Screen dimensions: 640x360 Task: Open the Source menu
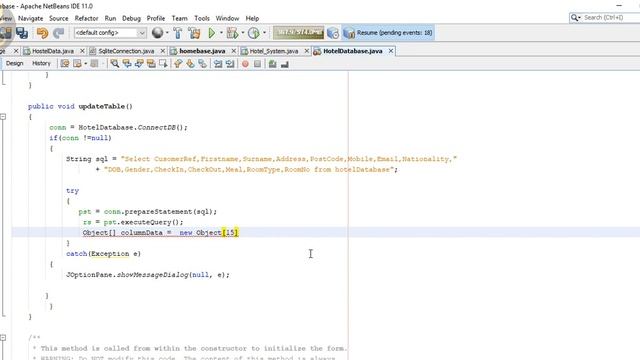pos(59,18)
